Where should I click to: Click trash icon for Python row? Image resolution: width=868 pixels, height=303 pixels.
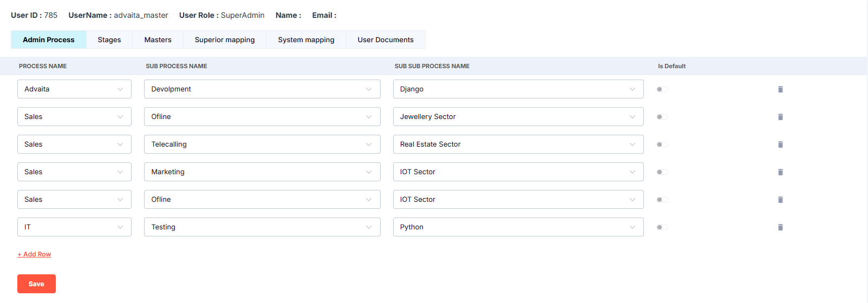click(780, 227)
